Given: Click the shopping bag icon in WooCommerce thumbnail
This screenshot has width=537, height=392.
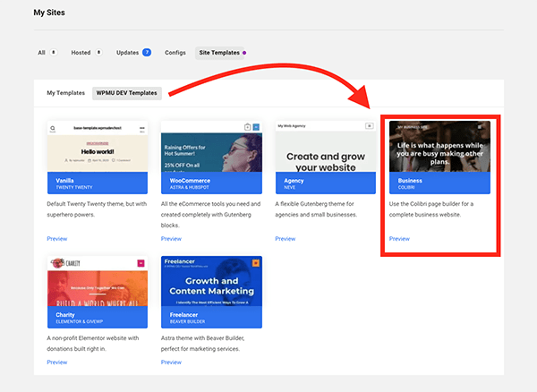Looking at the screenshot, I should coord(247,127).
